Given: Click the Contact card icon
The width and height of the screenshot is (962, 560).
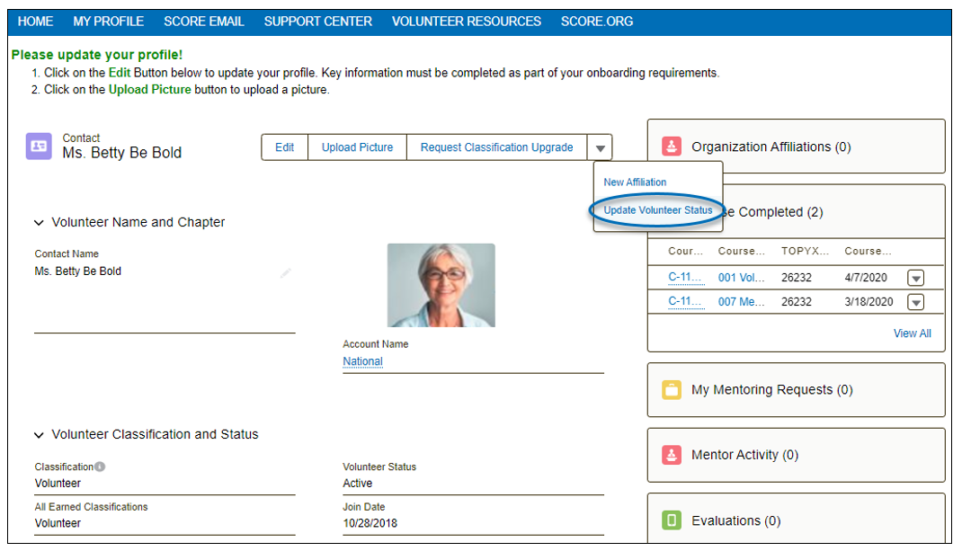Looking at the screenshot, I should click(x=39, y=147).
